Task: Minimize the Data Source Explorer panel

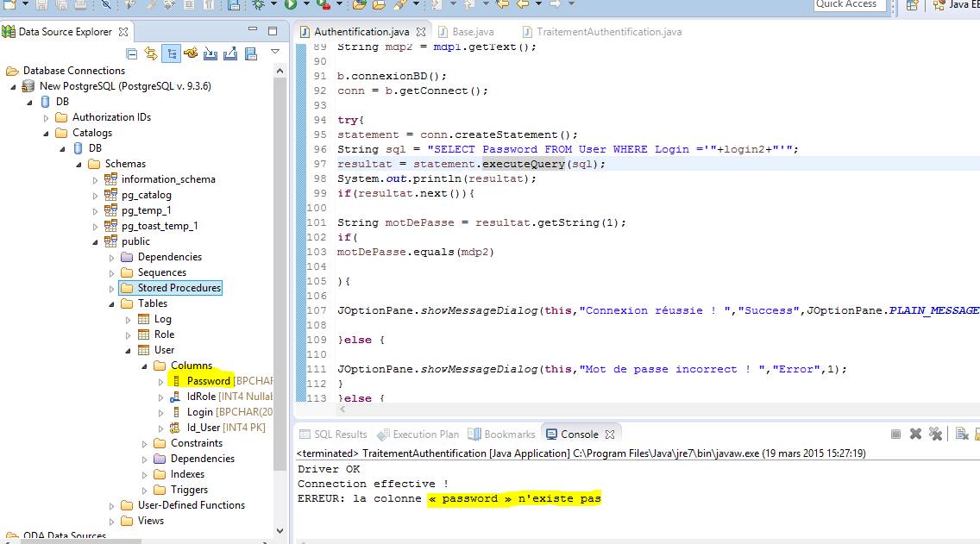Action: 252,29
